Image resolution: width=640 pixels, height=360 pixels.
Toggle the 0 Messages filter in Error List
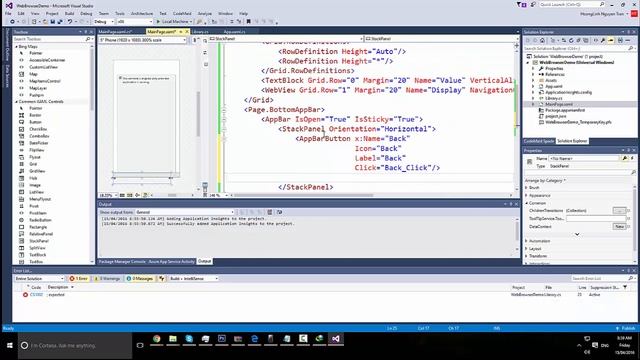(140, 278)
